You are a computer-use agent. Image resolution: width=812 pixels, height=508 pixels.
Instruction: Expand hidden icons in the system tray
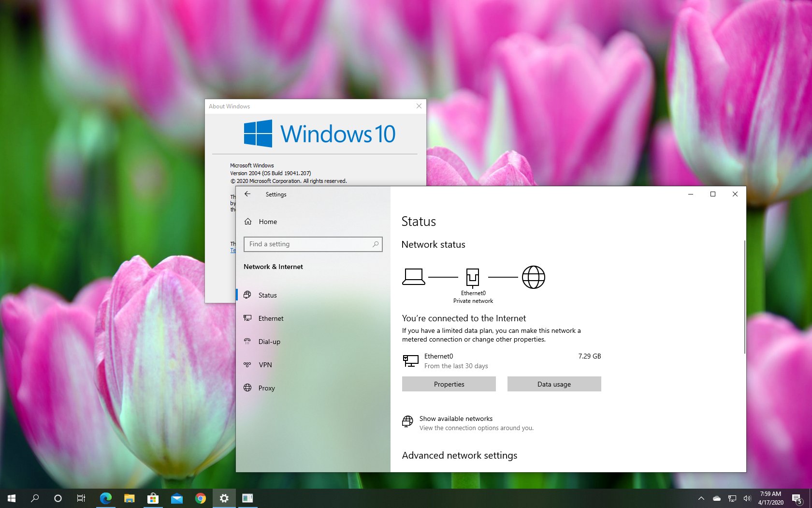pos(701,498)
